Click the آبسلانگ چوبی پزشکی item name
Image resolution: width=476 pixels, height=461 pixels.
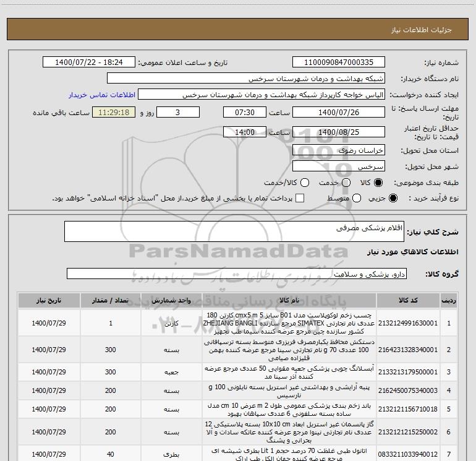[x=289, y=373]
